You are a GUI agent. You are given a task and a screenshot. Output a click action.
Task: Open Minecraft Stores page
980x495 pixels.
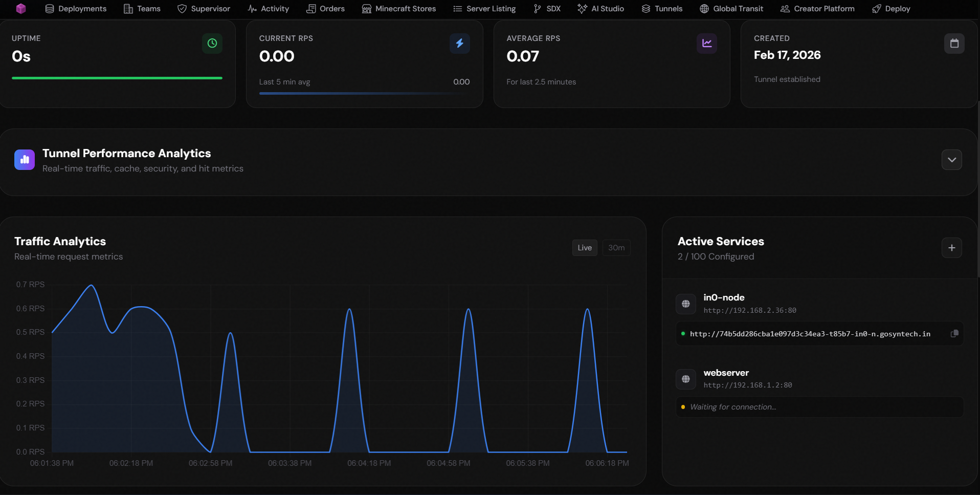[399, 9]
